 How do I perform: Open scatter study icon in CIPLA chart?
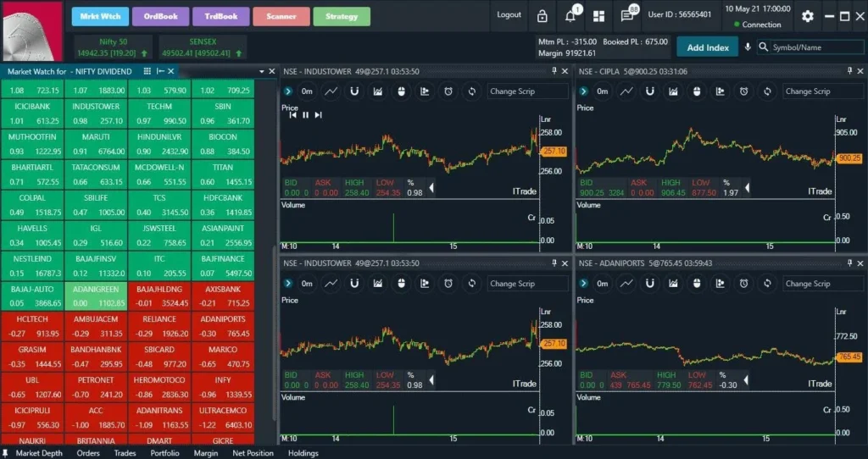(721, 91)
